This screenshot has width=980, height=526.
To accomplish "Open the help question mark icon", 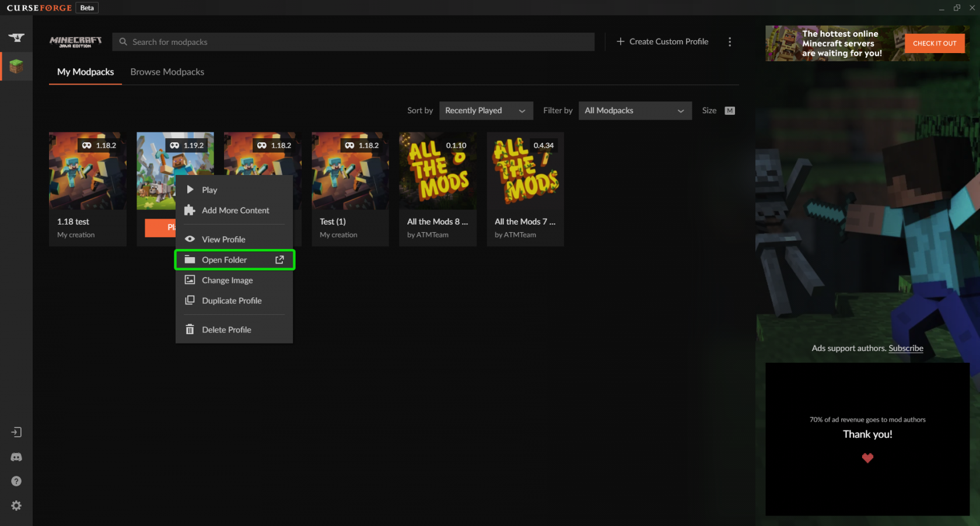I will coord(16,481).
